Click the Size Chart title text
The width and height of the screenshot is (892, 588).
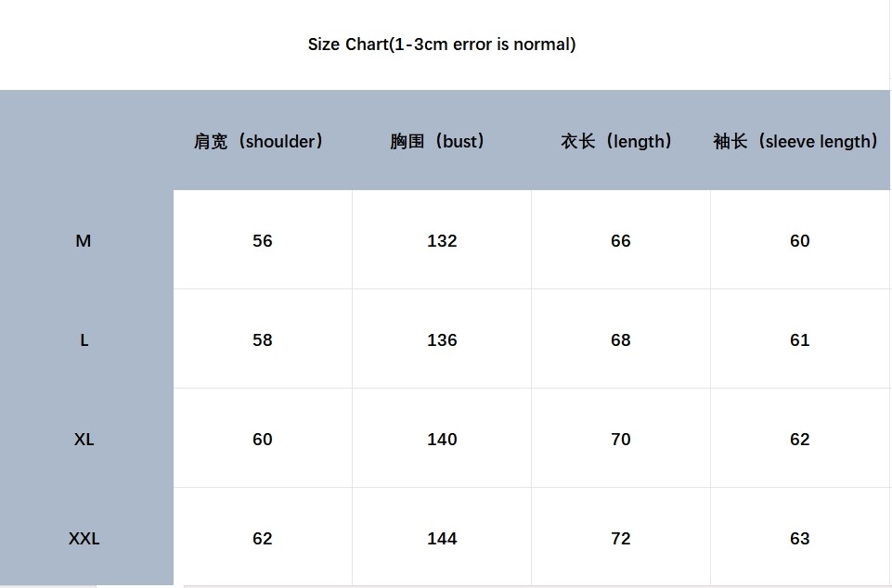pyautogui.click(x=442, y=45)
